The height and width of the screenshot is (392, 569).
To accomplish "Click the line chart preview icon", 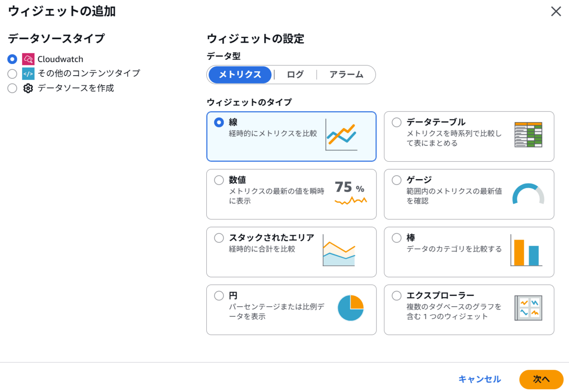I will pos(341,135).
